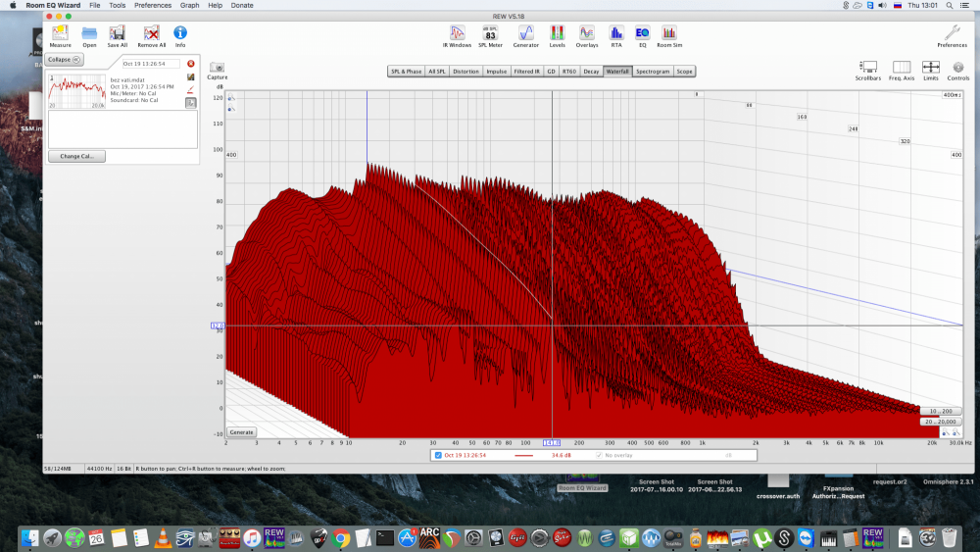The image size is (980, 552).
Task: Collapse the measurements panel
Action: pos(64,60)
